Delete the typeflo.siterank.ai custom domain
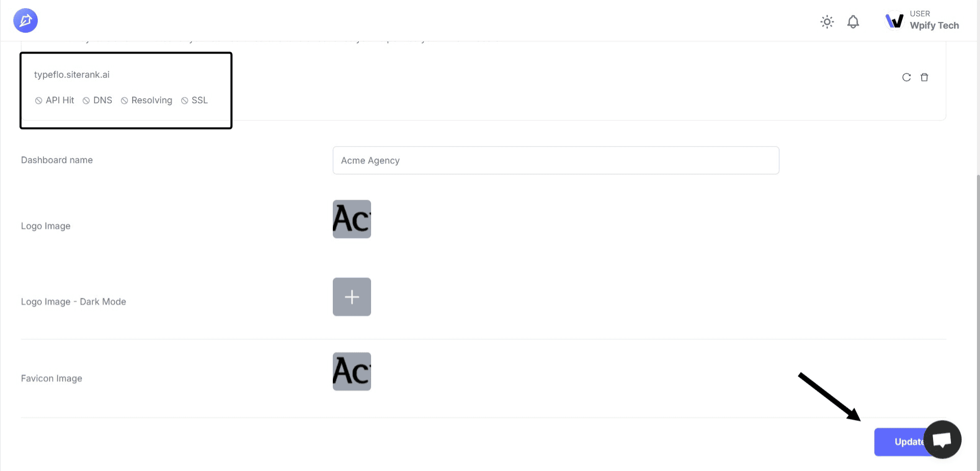 [x=924, y=77]
